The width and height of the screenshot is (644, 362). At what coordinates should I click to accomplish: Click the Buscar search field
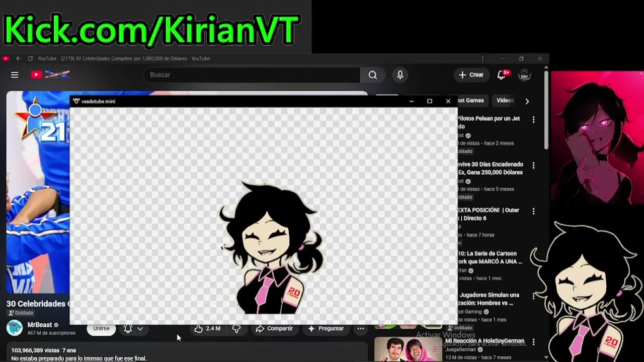(252, 75)
